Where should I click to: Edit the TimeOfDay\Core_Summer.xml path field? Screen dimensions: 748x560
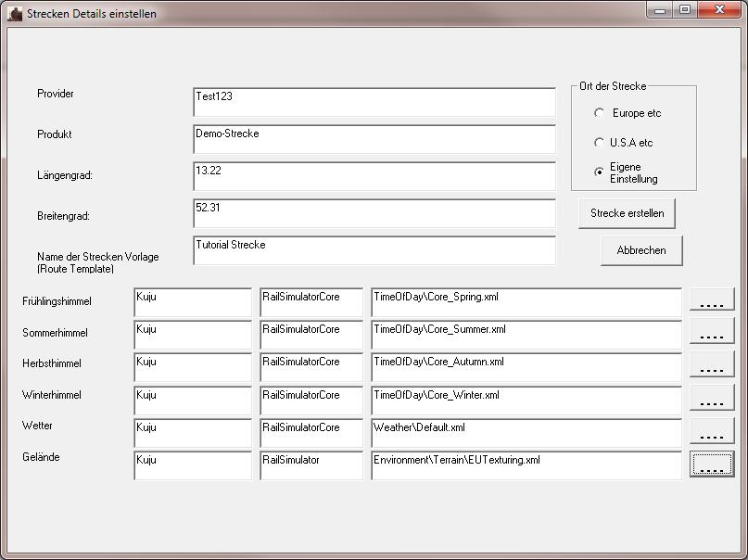tap(526, 335)
